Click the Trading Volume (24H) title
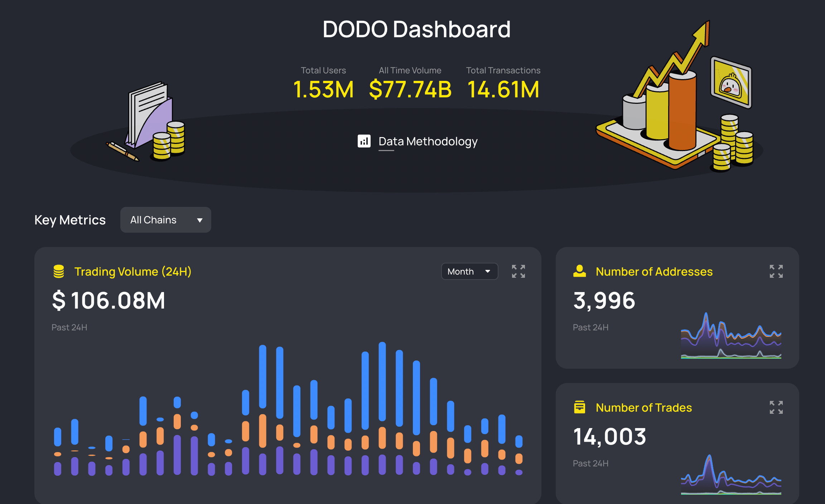This screenshot has width=825, height=504. pyautogui.click(x=133, y=272)
